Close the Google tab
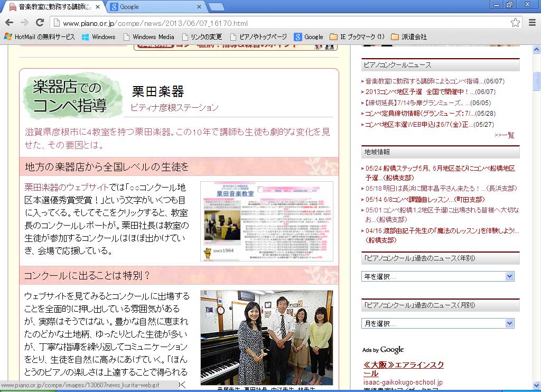This screenshot has height=392, width=541. [199, 7]
